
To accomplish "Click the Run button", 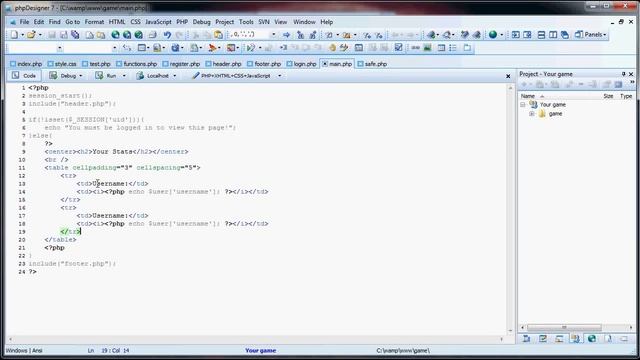I will (107, 76).
